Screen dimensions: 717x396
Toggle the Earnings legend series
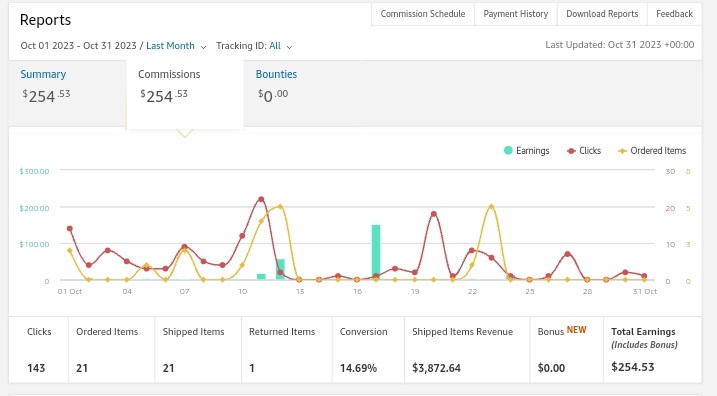[526, 150]
